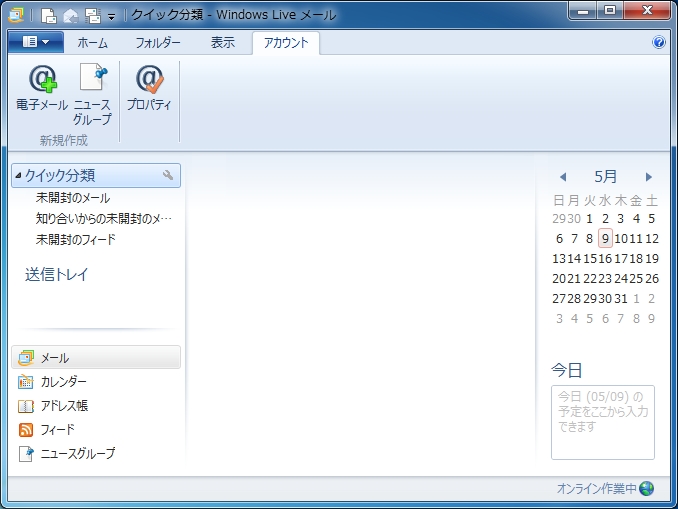Click the メール shortcut icon
This screenshot has height=509, width=678.
[x=26, y=358]
